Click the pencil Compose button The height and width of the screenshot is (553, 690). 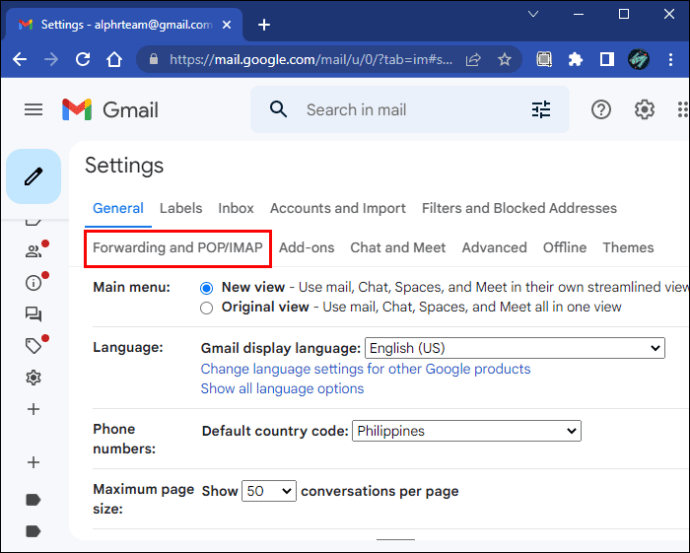pos(33,176)
